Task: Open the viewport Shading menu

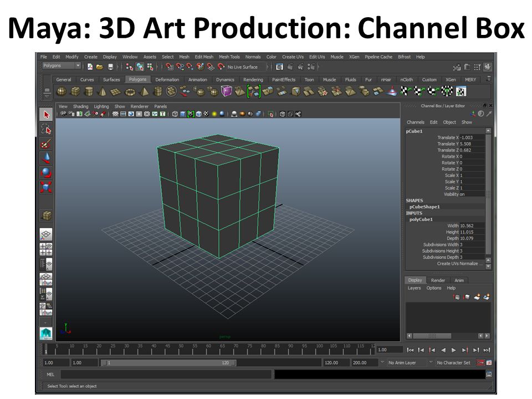Action: pos(81,106)
